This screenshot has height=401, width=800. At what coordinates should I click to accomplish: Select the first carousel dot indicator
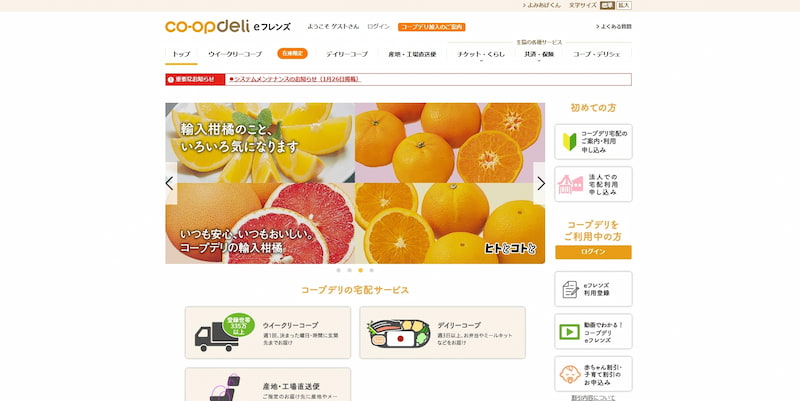[x=338, y=270]
